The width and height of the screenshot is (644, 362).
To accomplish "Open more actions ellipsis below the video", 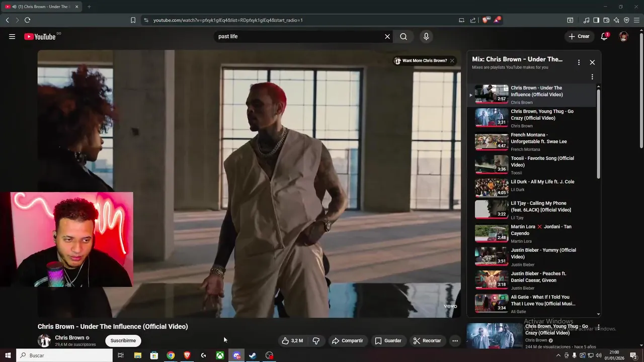I will [x=455, y=340].
